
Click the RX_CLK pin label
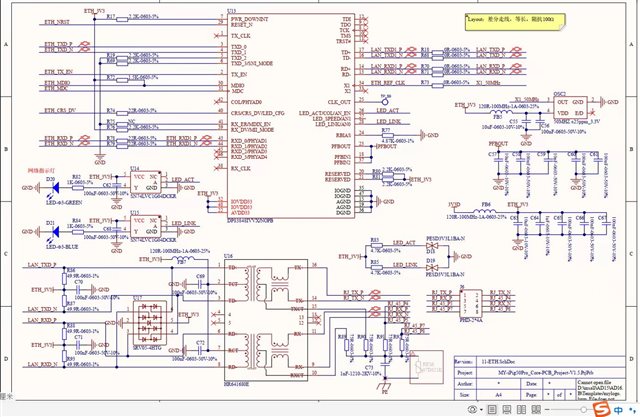click(241, 168)
